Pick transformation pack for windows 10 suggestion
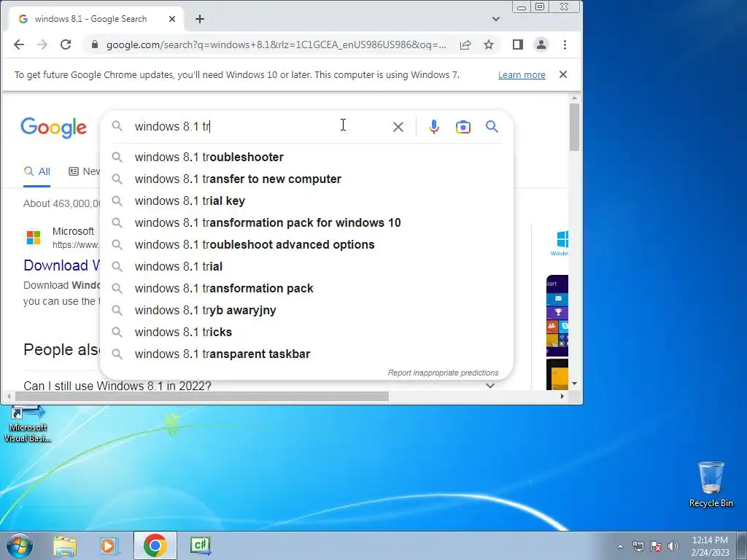 307,223
